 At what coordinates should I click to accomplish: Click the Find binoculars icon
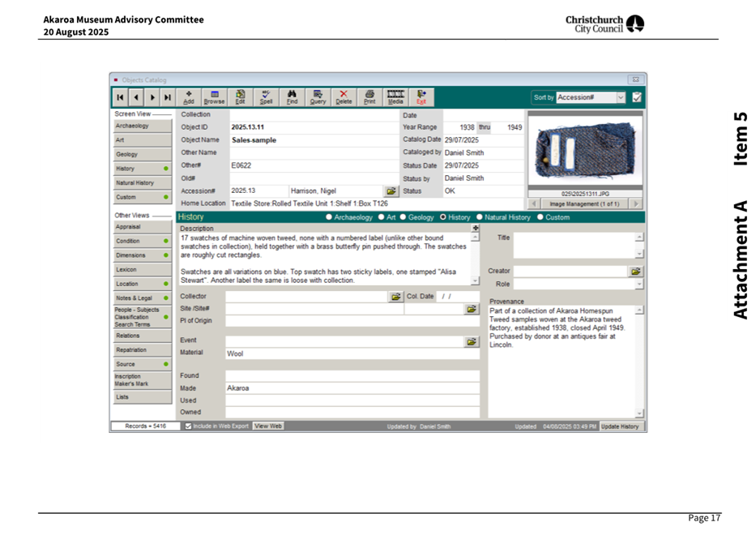pyautogui.click(x=292, y=96)
